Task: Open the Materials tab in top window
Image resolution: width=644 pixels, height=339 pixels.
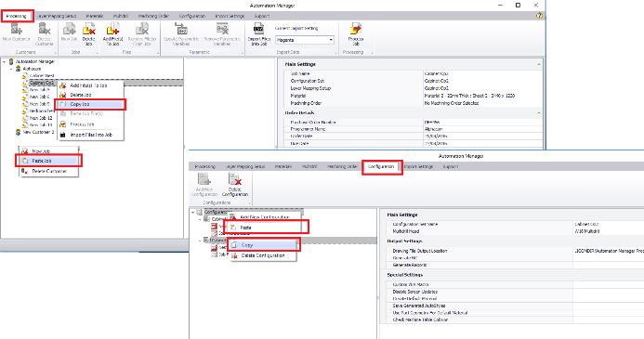Action: click(x=94, y=16)
